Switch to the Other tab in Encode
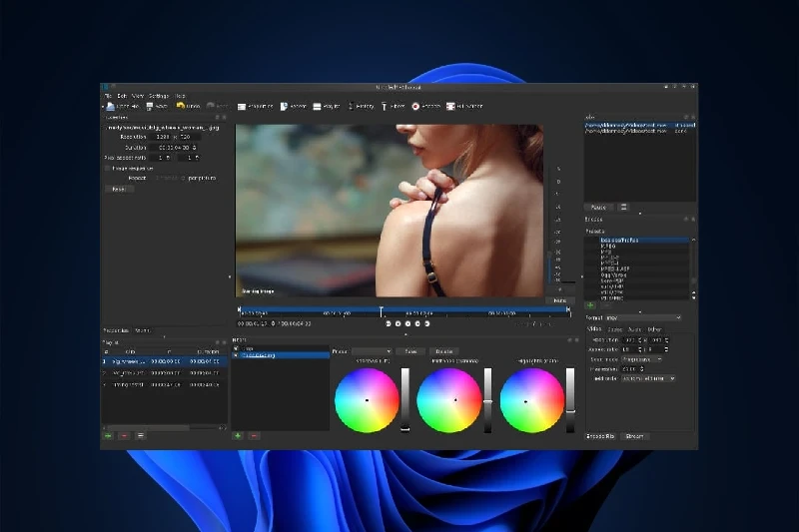The width and height of the screenshot is (799, 532). [x=654, y=330]
